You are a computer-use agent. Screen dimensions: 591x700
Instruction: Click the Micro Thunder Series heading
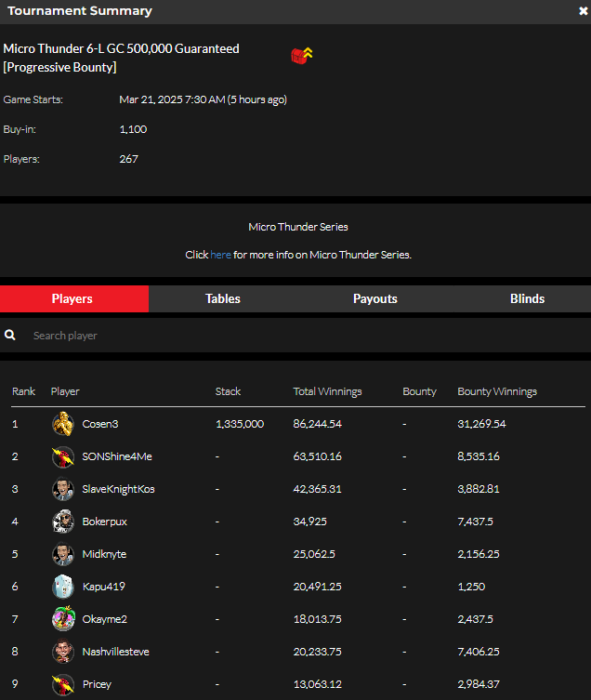(298, 227)
